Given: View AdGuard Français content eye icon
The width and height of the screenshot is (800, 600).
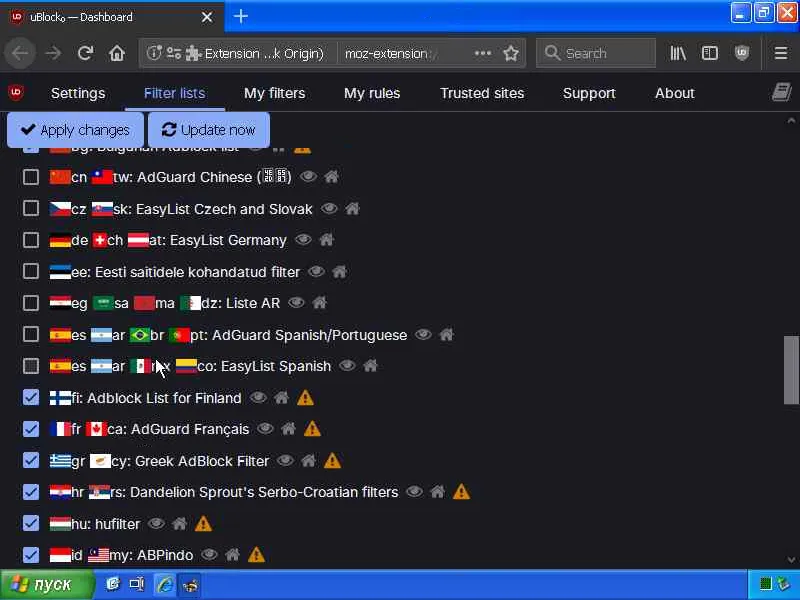Looking at the screenshot, I should click(265, 429).
